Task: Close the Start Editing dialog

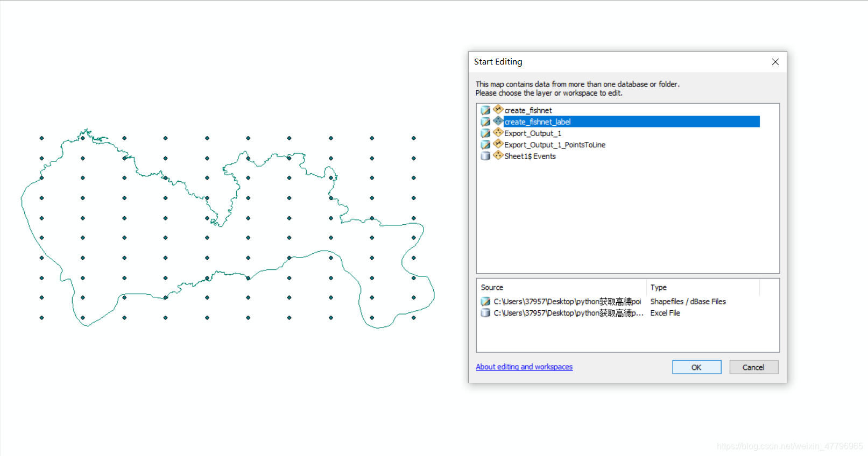Action: coord(775,62)
